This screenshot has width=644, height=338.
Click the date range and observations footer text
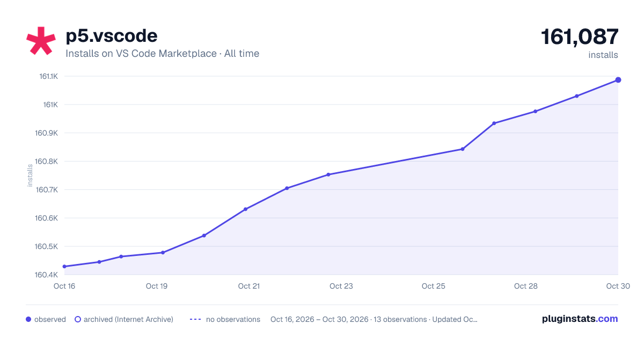pyautogui.click(x=374, y=319)
